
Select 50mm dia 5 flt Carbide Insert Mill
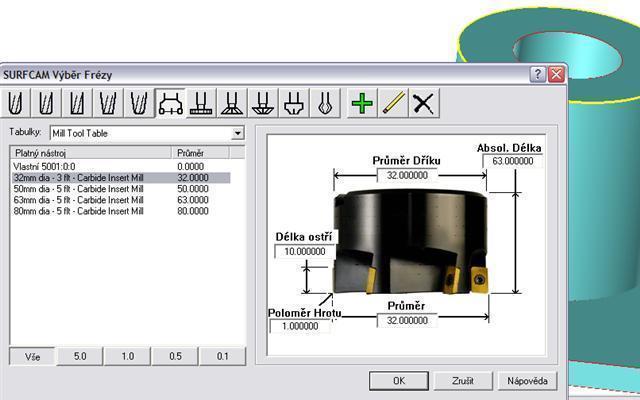[121, 189]
